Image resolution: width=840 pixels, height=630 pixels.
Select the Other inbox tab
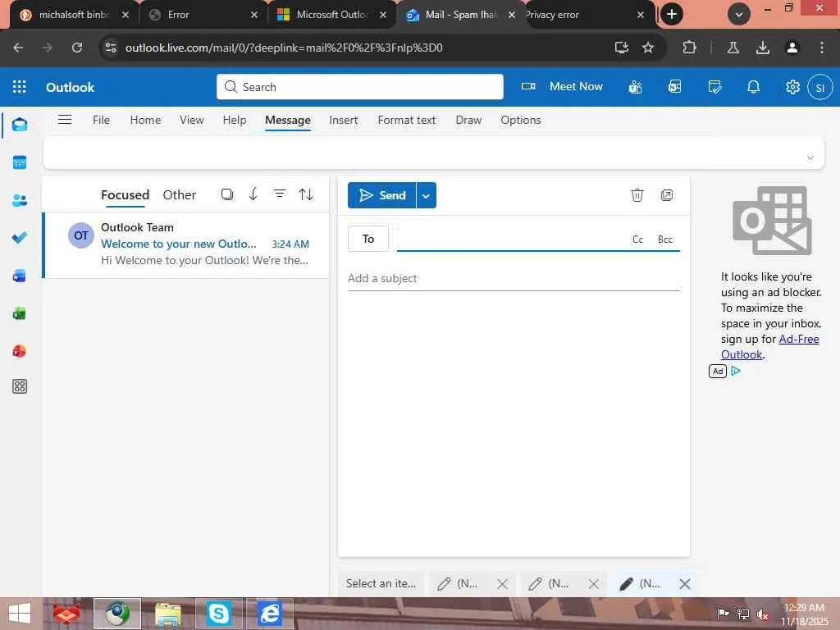click(180, 195)
